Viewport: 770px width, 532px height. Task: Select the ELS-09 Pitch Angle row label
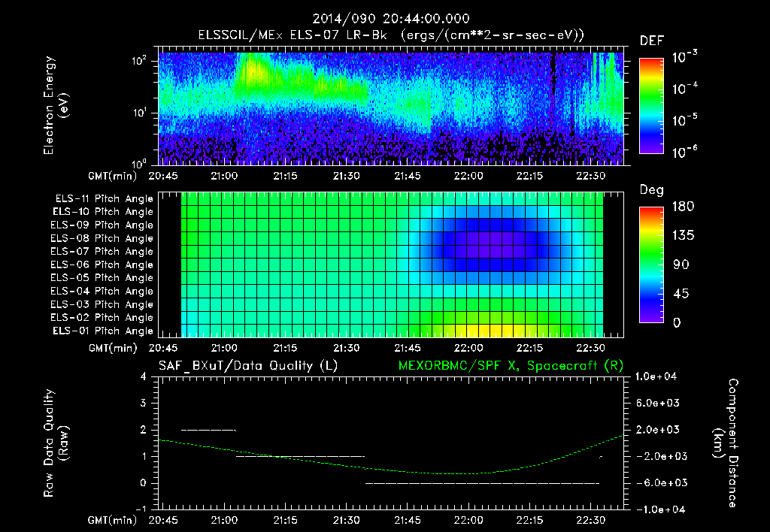102,225
